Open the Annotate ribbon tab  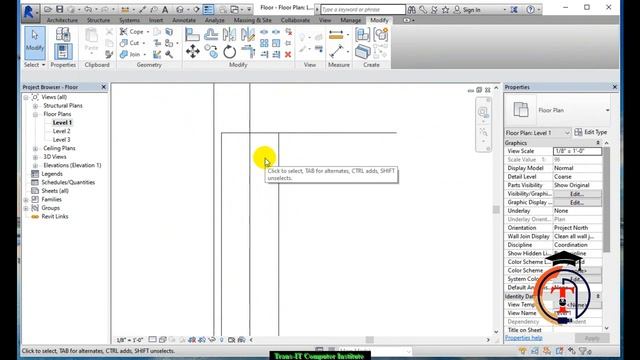184,20
